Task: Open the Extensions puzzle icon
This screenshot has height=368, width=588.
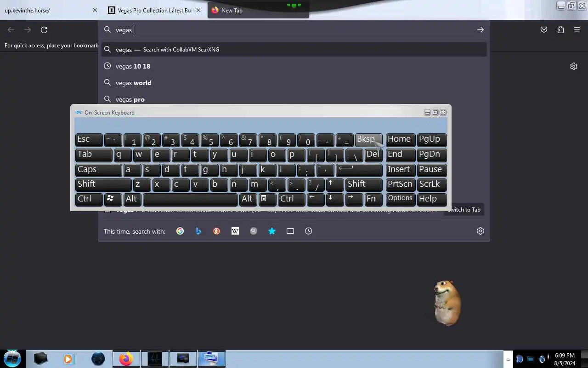Action: pos(560,29)
